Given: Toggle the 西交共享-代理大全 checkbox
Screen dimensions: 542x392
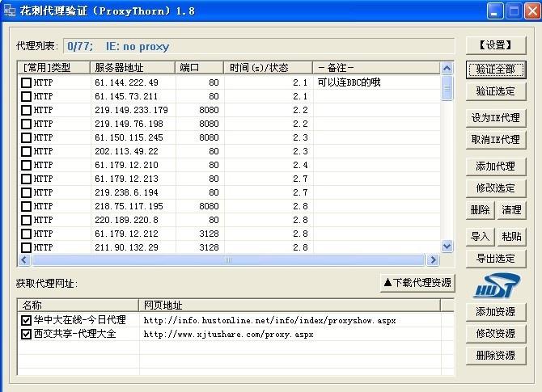Looking at the screenshot, I should point(26,334).
